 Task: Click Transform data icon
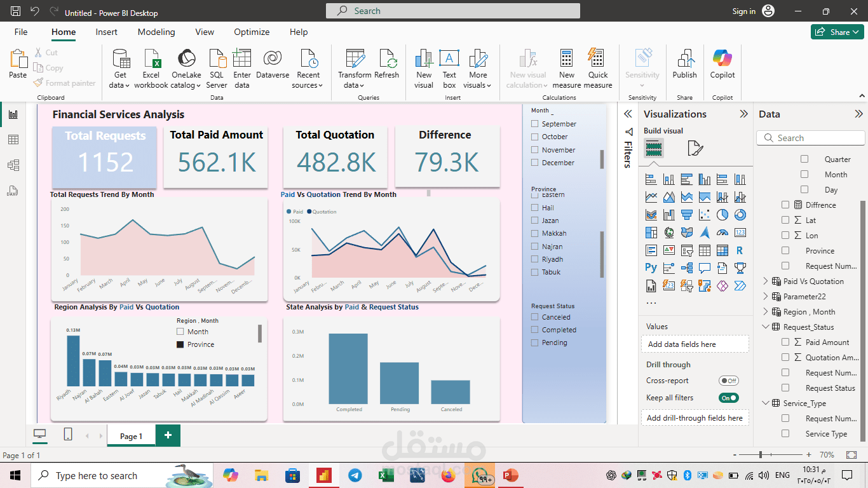(x=355, y=58)
